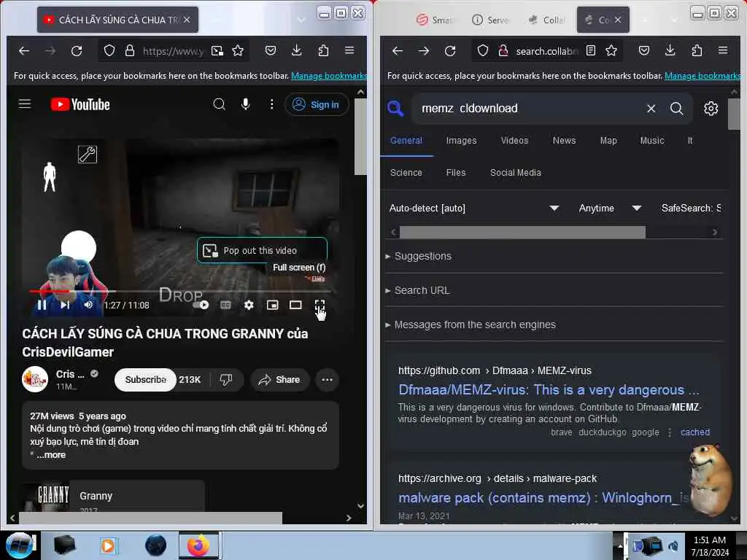
Task: Click the YouTube Sign in button
Action: 317,104
